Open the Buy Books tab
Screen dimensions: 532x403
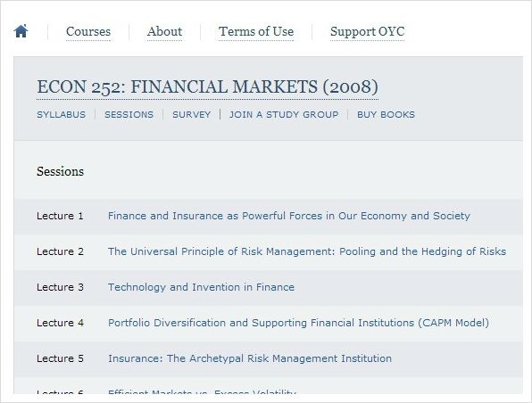(386, 114)
